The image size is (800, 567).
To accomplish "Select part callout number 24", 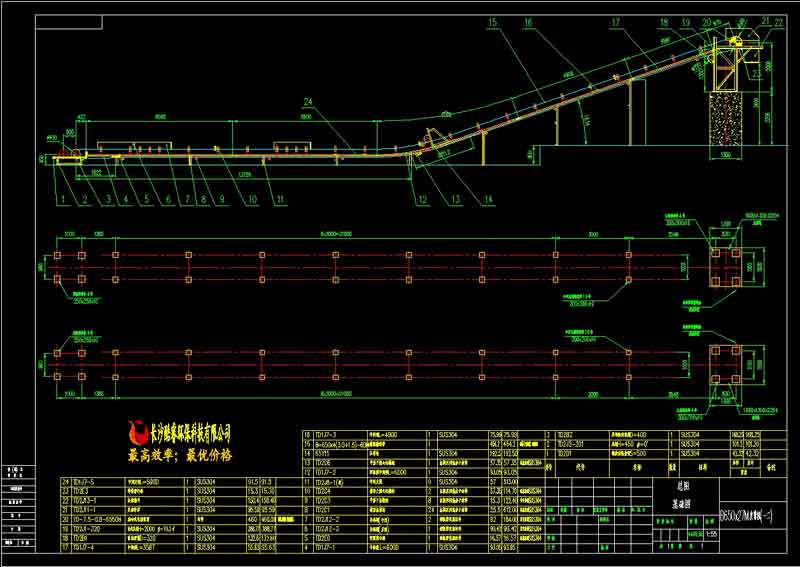I will 308,103.
